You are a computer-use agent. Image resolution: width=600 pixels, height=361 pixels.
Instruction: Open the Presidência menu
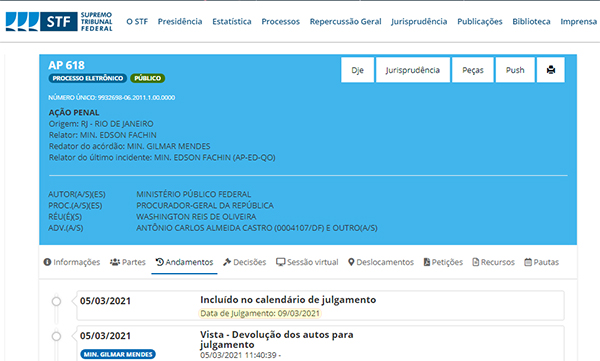180,21
